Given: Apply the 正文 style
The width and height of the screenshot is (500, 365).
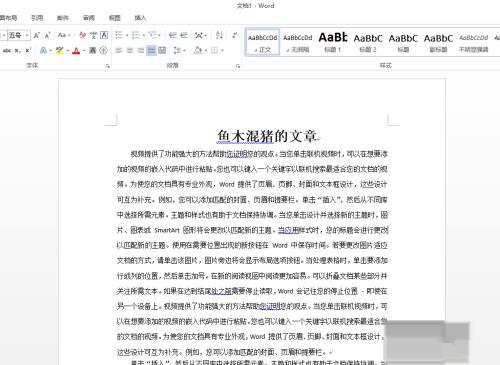Looking at the screenshot, I should pos(262,42).
